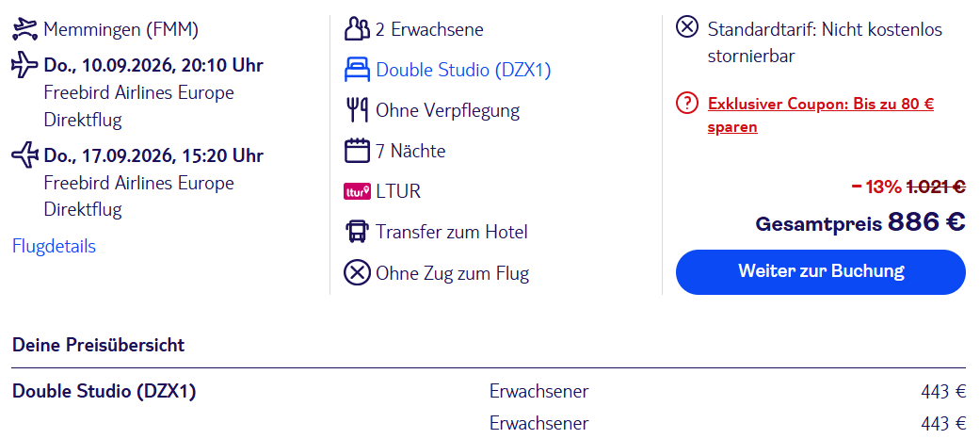Click the crossed circle beside Standardtarif
This screenshot has height=439, width=980.
click(687, 27)
